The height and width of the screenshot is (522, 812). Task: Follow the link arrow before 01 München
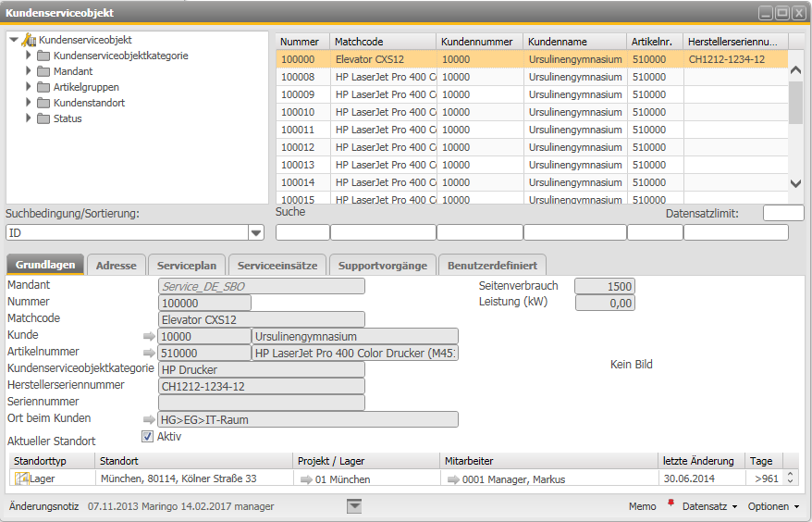(306, 479)
